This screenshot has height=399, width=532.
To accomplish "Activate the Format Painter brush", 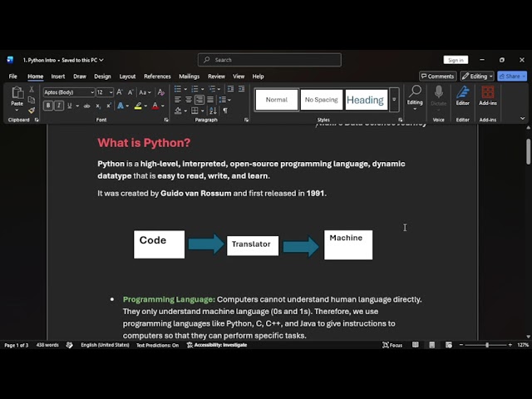I will (32, 110).
